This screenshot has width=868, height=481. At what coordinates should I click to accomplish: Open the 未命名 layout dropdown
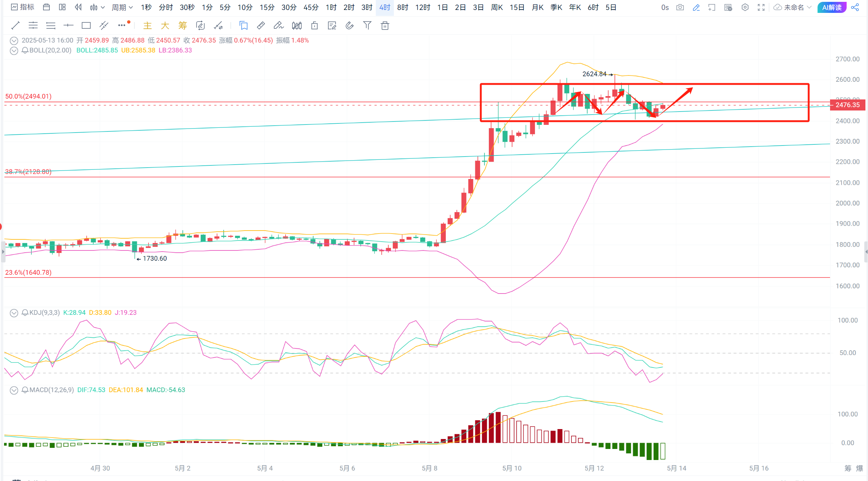pyautogui.click(x=793, y=7)
